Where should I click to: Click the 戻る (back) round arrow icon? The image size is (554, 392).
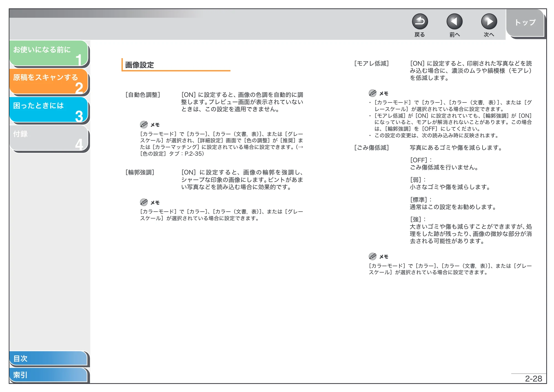[420, 22]
